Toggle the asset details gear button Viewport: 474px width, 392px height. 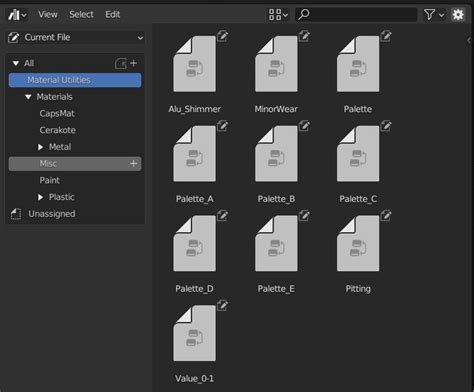(458, 15)
